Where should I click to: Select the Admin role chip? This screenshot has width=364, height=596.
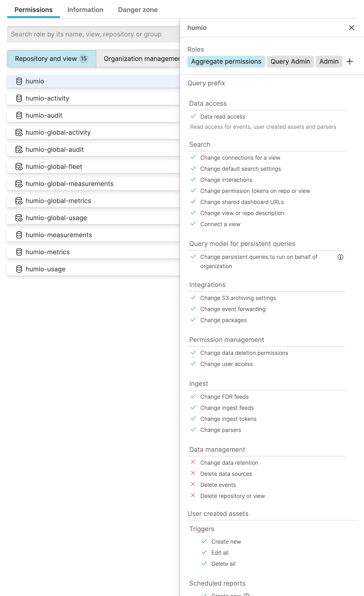(x=329, y=61)
